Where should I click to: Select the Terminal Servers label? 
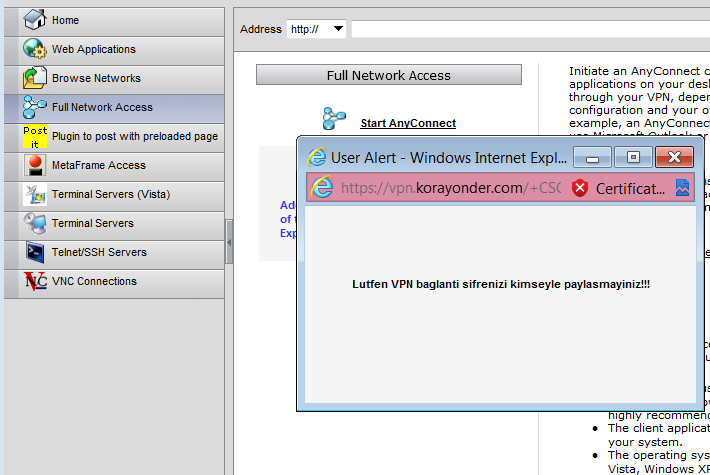(x=93, y=223)
